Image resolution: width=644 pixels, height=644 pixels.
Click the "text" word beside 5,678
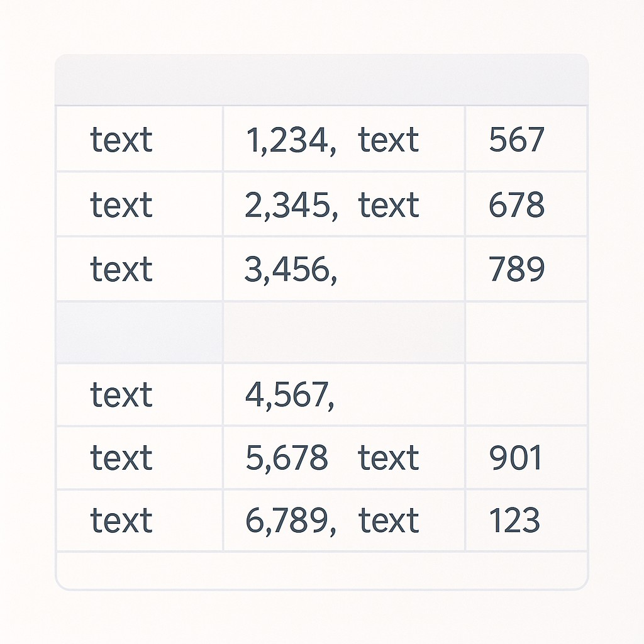pyautogui.click(x=389, y=458)
